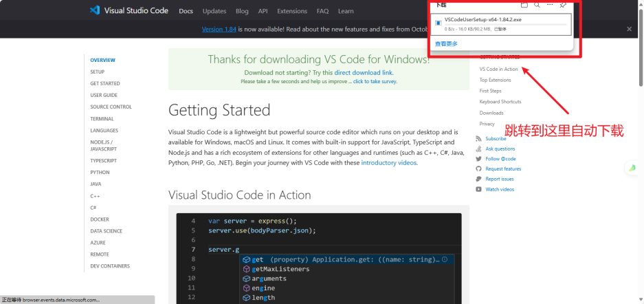Open the Docs menu item

[x=186, y=11]
